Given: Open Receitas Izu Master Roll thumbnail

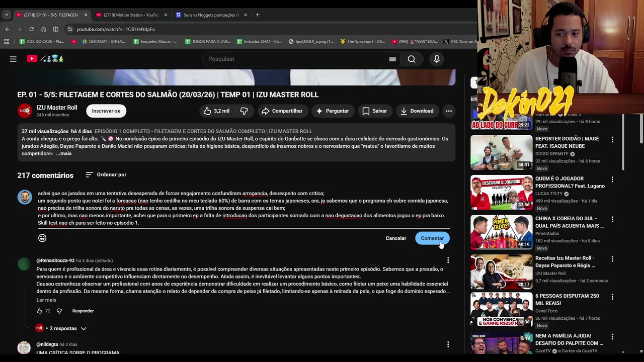Looking at the screenshot, I should click(501, 272).
